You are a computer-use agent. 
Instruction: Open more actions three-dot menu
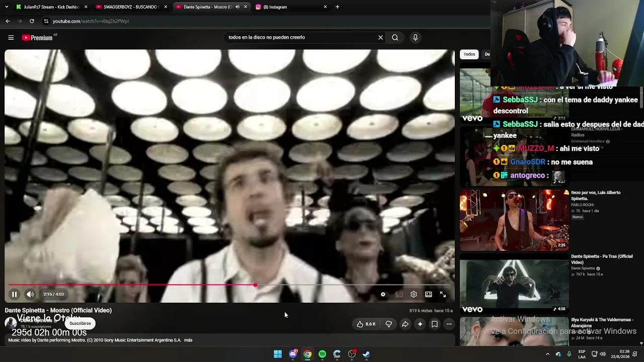tap(449, 324)
